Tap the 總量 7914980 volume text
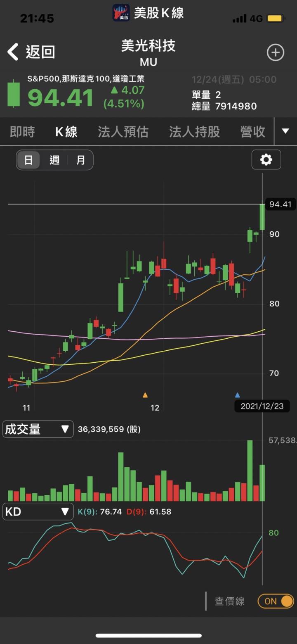The height and width of the screenshot is (644, 297). click(x=224, y=106)
